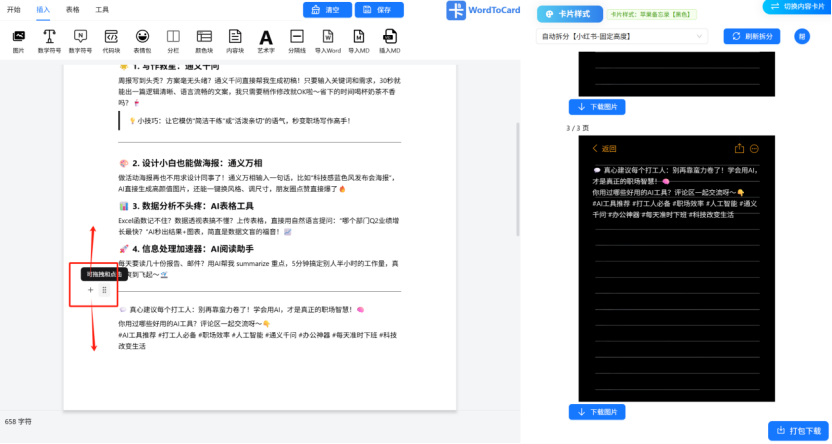Open the 数字符号 number symbol tool

click(x=81, y=42)
